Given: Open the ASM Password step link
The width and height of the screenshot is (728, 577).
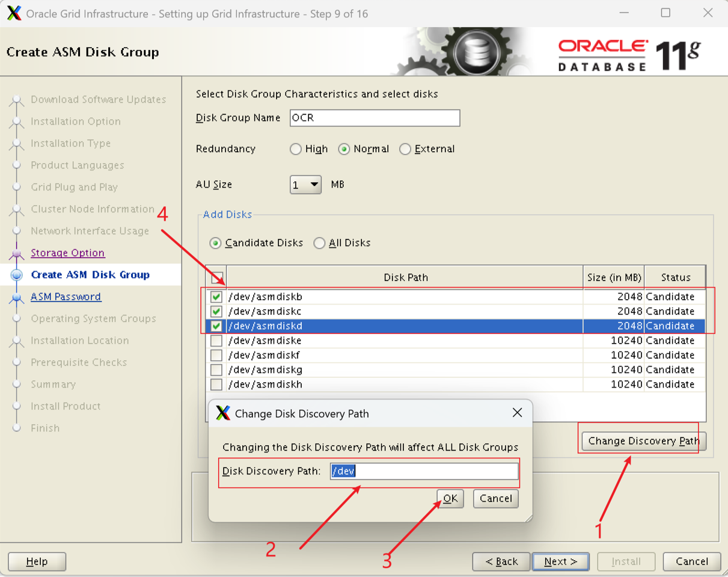Looking at the screenshot, I should [66, 297].
